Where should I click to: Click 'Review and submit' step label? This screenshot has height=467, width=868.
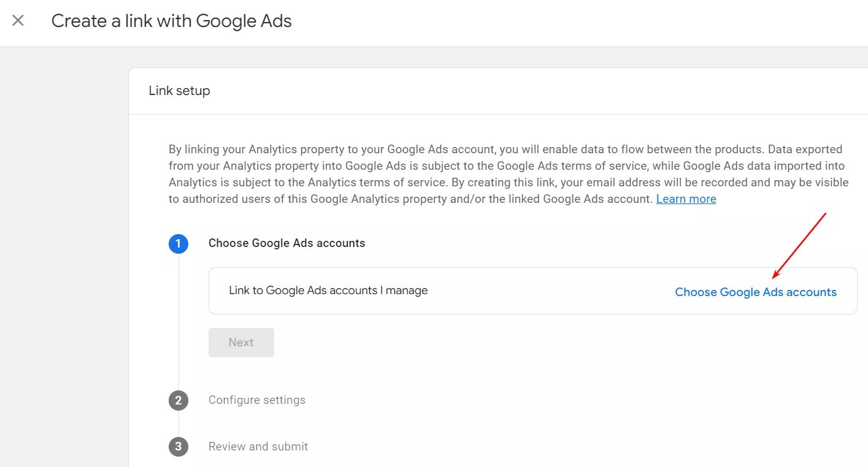(x=258, y=446)
